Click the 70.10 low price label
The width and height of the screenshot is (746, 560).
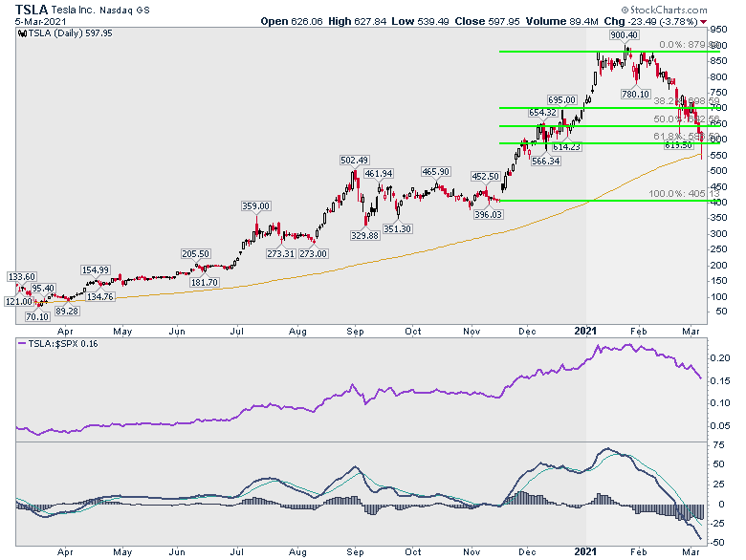pyautogui.click(x=37, y=316)
